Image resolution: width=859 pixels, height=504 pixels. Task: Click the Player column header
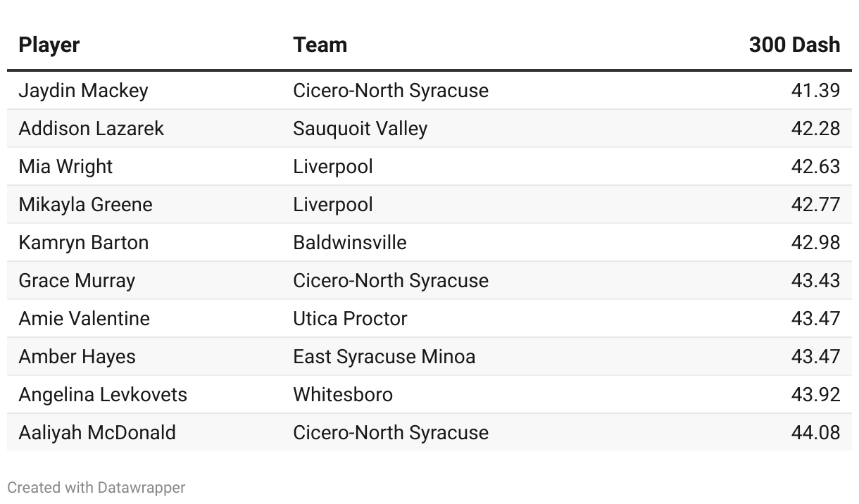(49, 45)
